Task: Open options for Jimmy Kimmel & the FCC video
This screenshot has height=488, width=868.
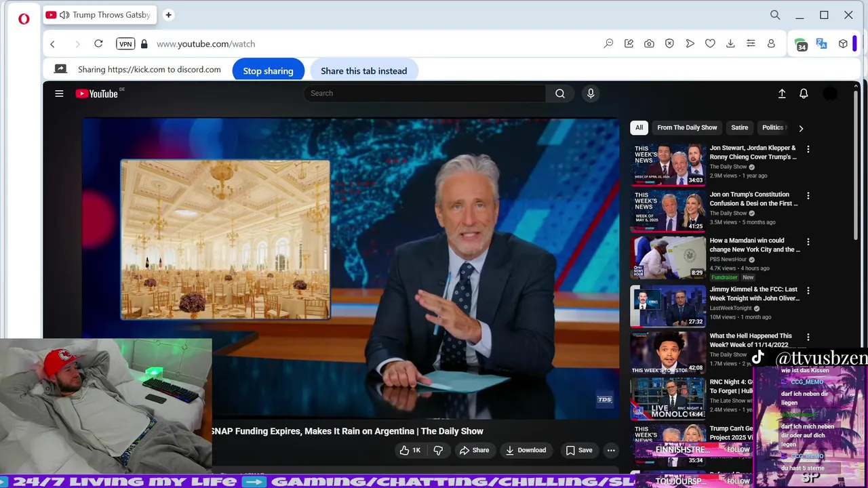Action: coord(808,290)
